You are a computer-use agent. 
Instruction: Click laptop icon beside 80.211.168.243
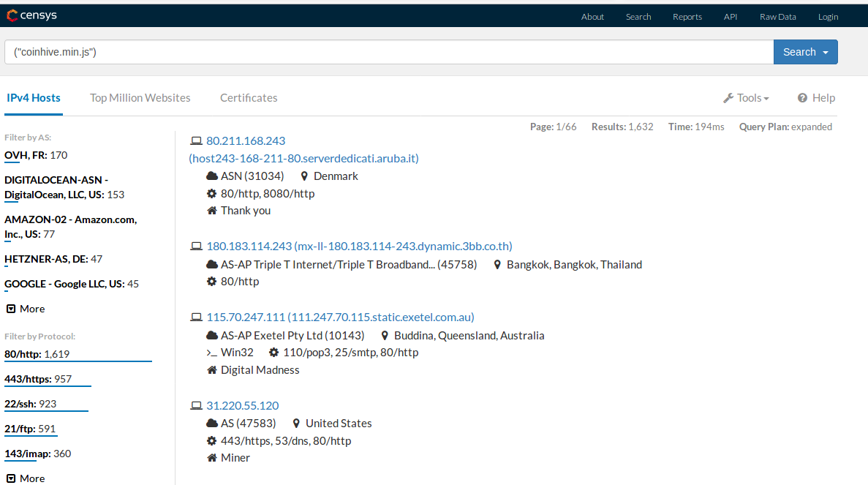(196, 140)
